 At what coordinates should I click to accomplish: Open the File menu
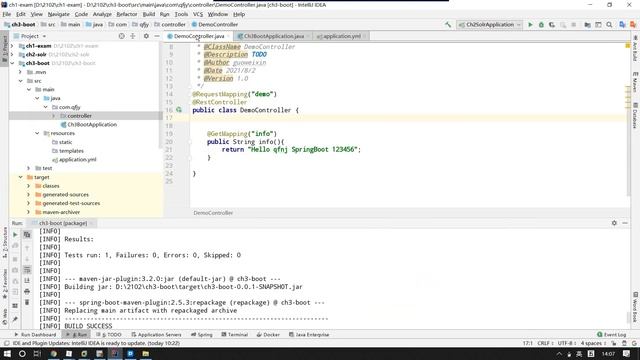pos(7,14)
